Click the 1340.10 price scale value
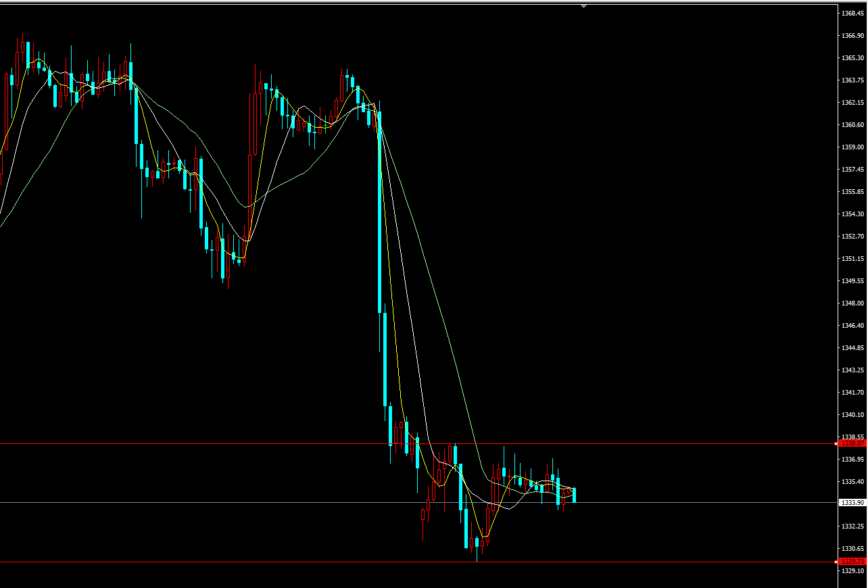Viewport: 868px width, 588px height. [x=853, y=414]
